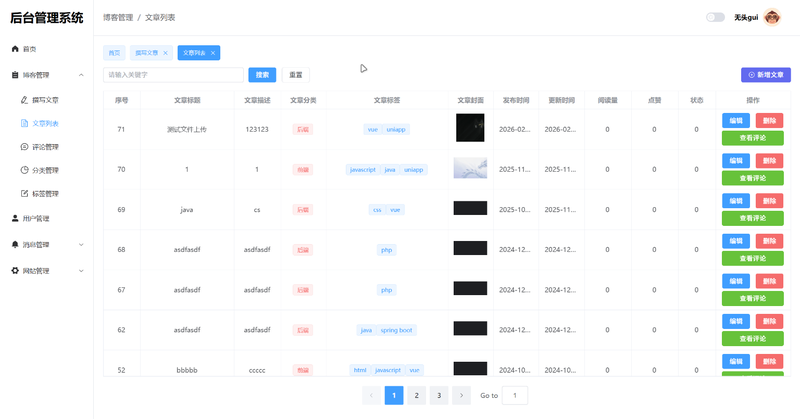Click 编辑 for article 71
Screen dimensions: 800x419
click(x=736, y=121)
